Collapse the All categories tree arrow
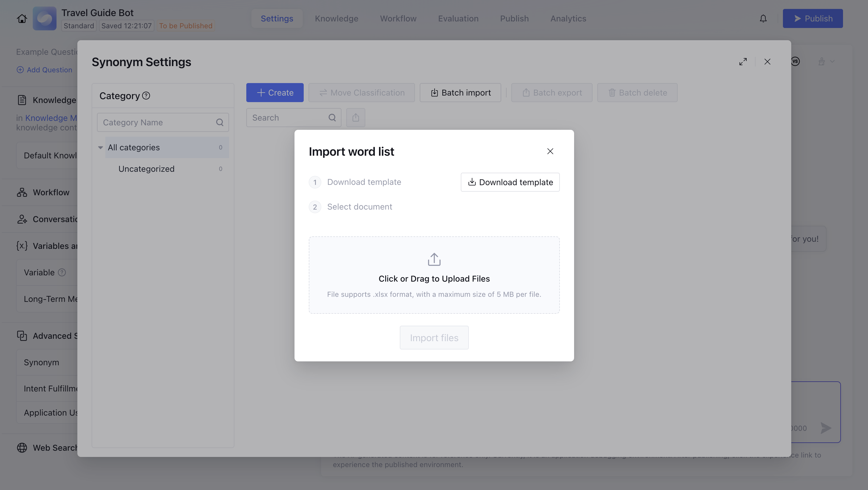This screenshot has height=490, width=868. click(101, 148)
